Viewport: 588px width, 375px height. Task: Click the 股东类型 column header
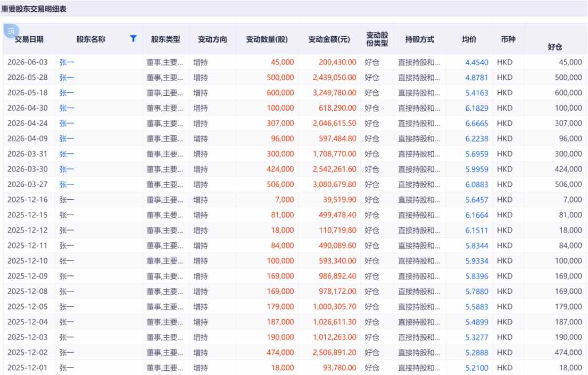(165, 39)
